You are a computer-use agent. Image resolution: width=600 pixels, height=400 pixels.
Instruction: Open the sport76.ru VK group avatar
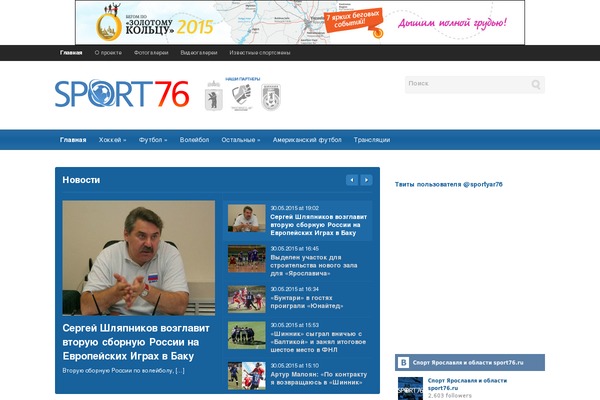(410, 389)
